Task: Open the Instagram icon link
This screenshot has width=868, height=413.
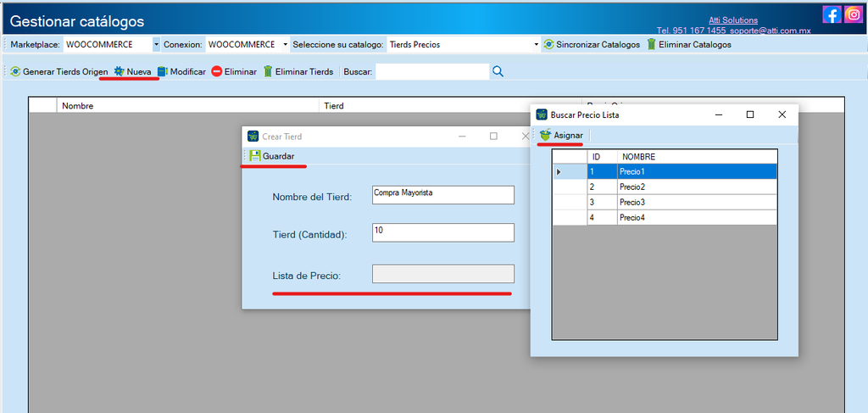Action: coord(854,14)
